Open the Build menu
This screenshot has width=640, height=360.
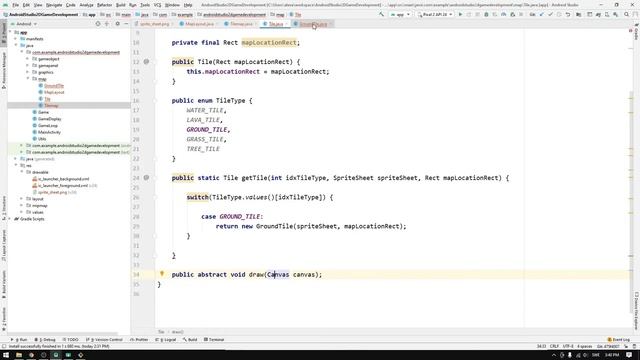point(120,5)
